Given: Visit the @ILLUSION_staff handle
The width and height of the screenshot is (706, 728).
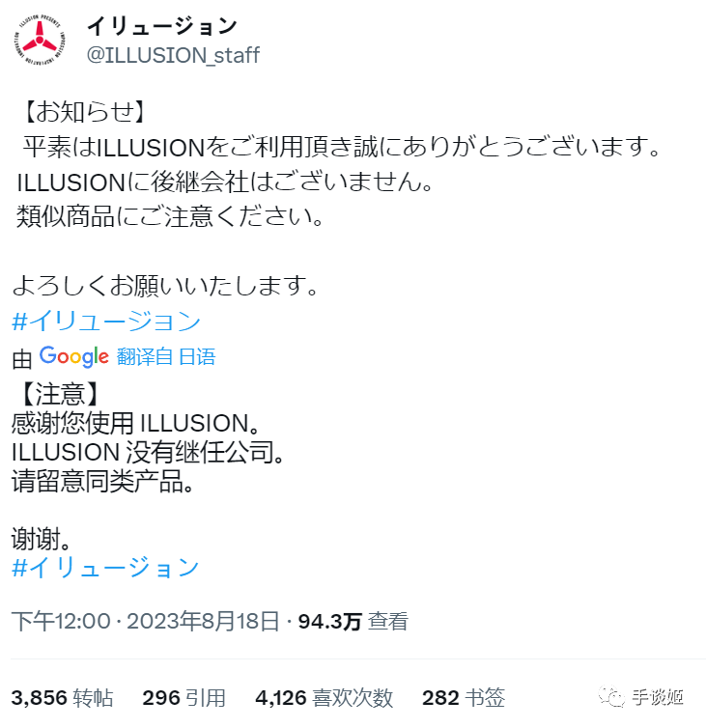Looking at the screenshot, I should (173, 55).
